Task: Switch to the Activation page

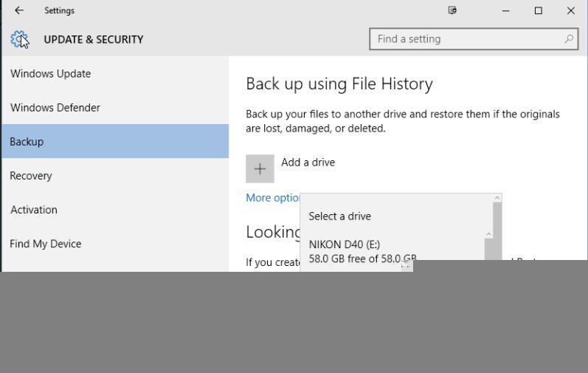Action: pos(34,210)
